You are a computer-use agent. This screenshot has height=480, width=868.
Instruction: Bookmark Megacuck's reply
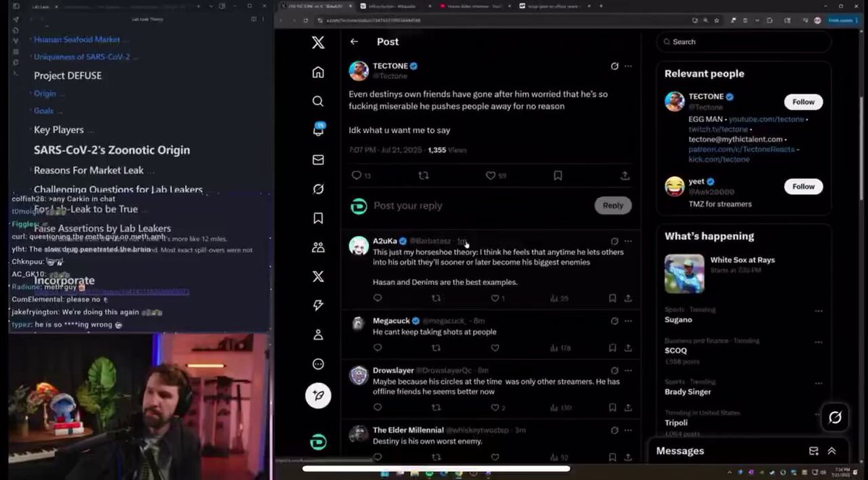click(612, 348)
